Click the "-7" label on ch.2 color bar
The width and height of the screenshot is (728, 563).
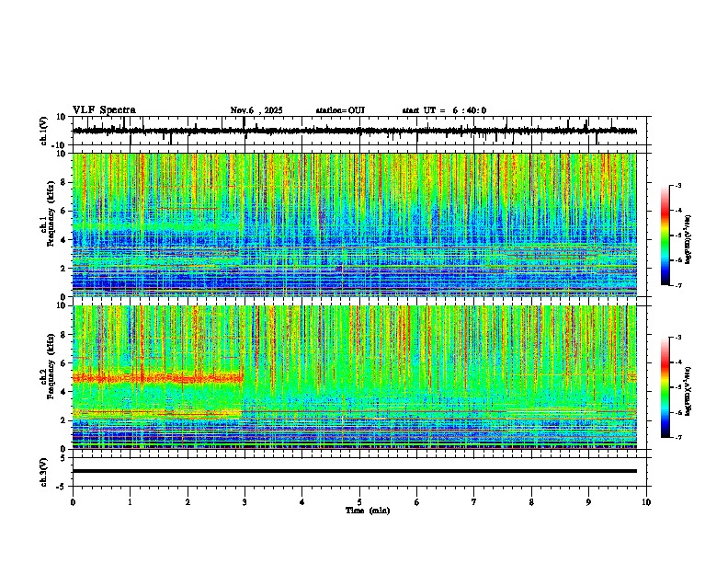(x=677, y=437)
